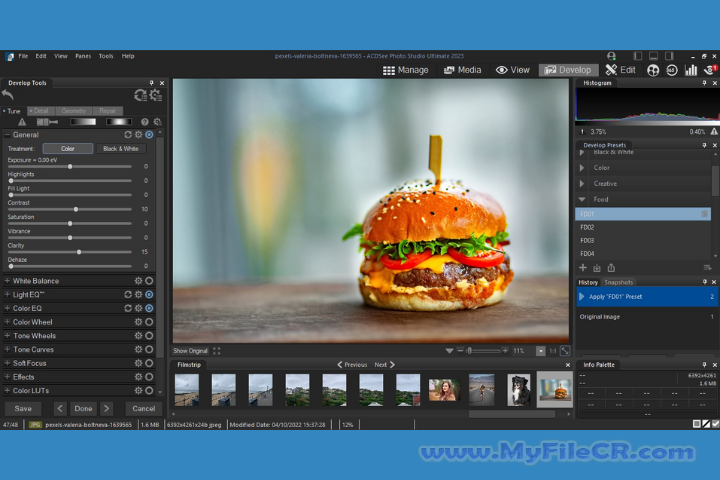Reset the Light EQ group
This screenshot has height=480, width=720.
(x=128, y=294)
